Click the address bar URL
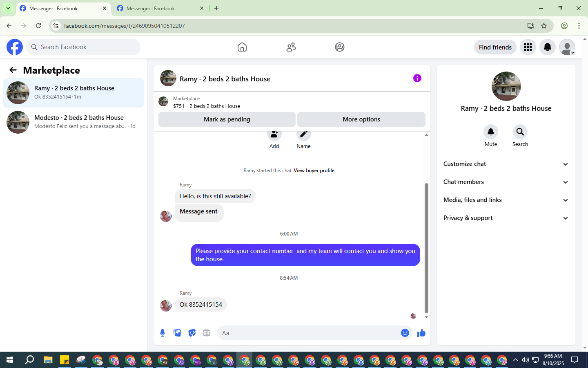 pos(125,26)
